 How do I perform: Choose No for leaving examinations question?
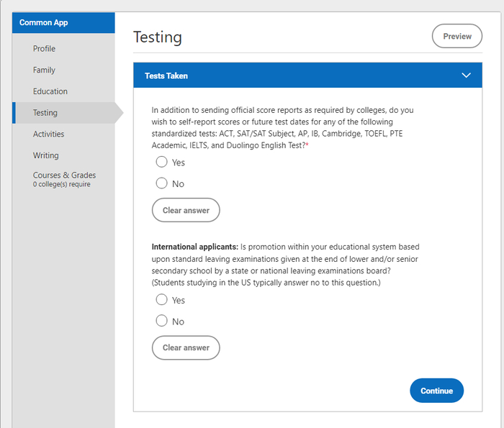click(162, 321)
